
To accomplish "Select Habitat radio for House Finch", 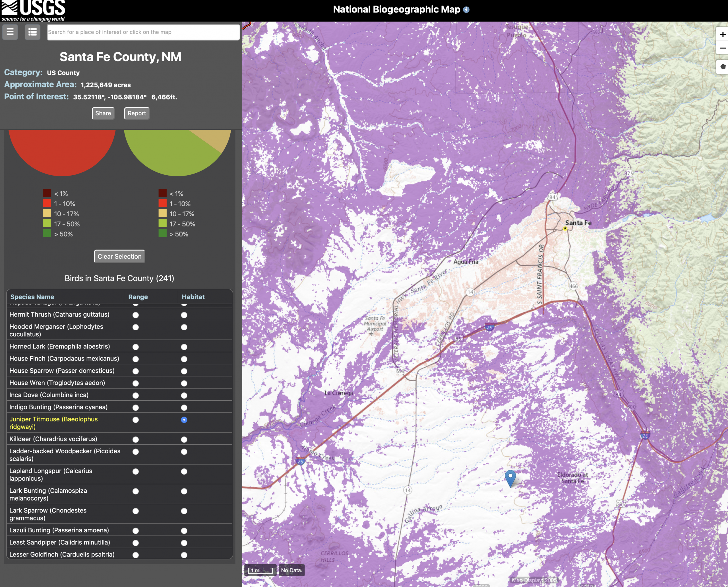I will point(184,359).
